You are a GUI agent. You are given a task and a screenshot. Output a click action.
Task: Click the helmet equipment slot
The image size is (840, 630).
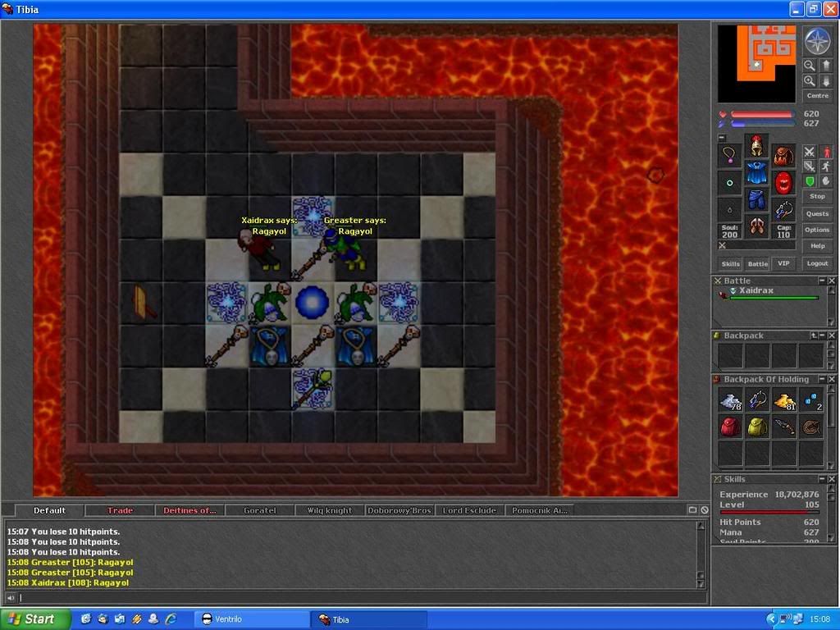click(x=756, y=145)
